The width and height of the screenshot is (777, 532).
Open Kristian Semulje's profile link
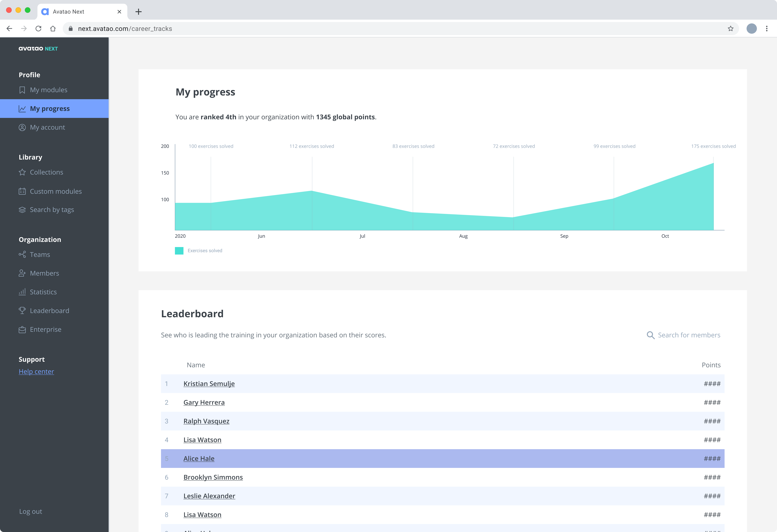click(209, 384)
